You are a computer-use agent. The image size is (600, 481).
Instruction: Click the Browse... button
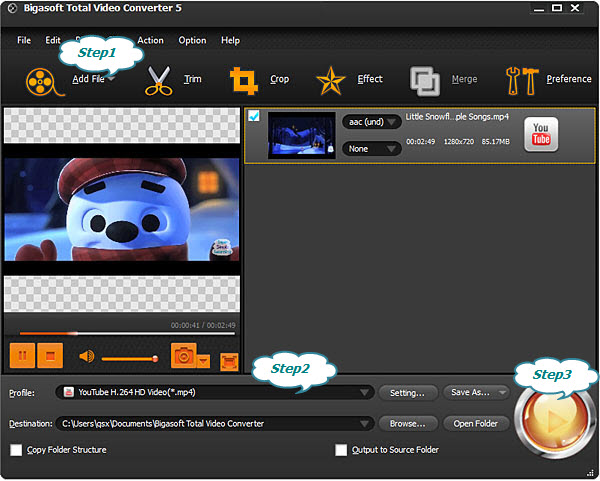408,424
